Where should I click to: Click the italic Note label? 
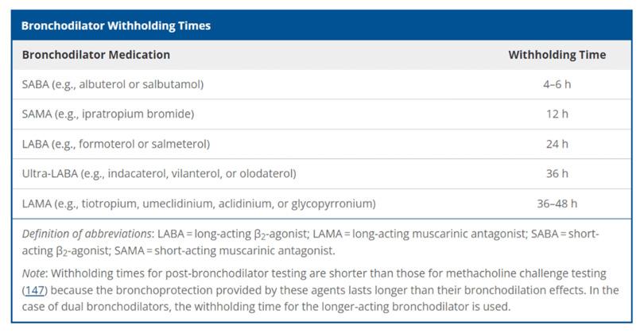coord(34,273)
